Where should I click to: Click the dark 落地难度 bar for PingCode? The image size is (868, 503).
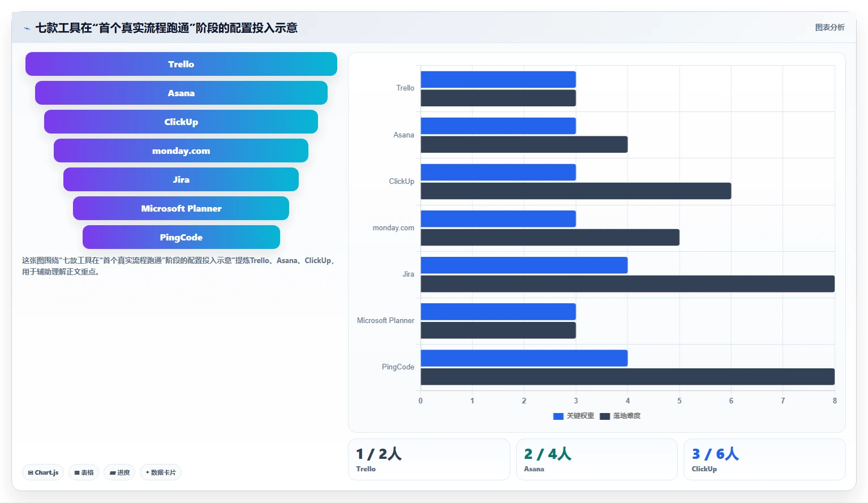(628, 376)
